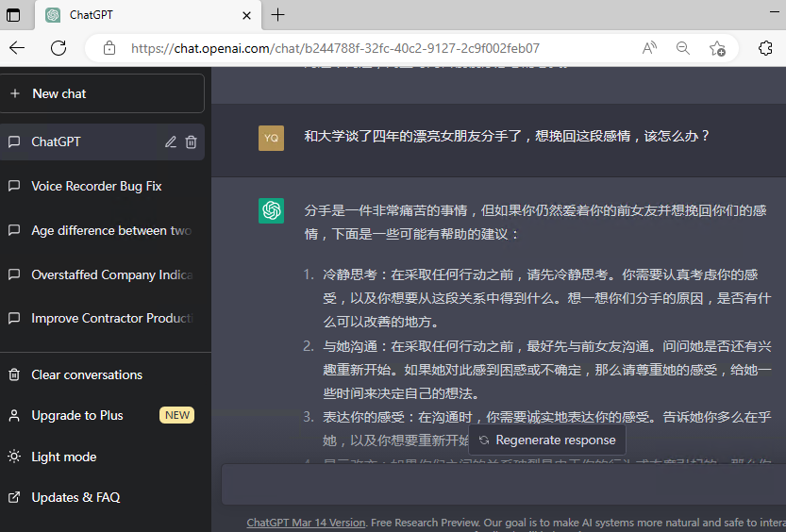Click the list item starting with 冷静思考
The image size is (786, 532).
tap(547, 298)
